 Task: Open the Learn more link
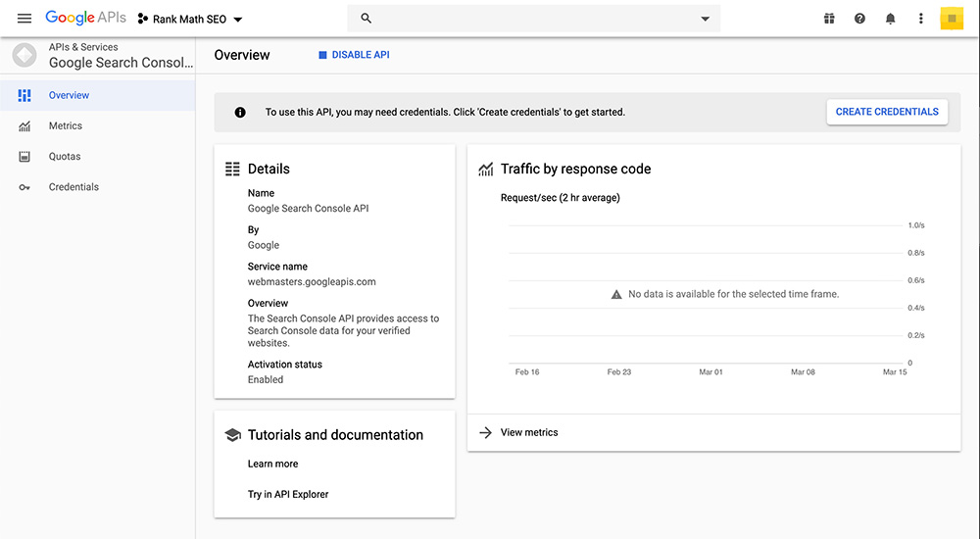272,464
